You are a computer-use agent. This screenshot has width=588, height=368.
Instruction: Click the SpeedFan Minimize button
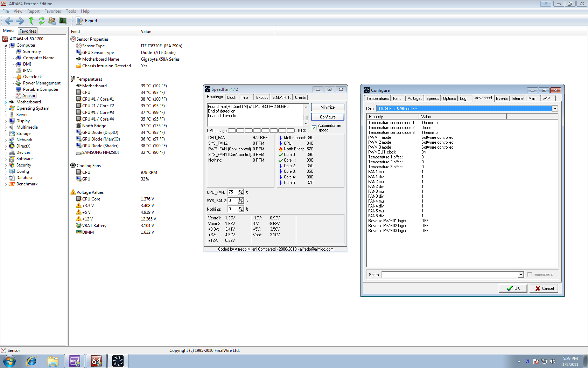[x=328, y=107]
